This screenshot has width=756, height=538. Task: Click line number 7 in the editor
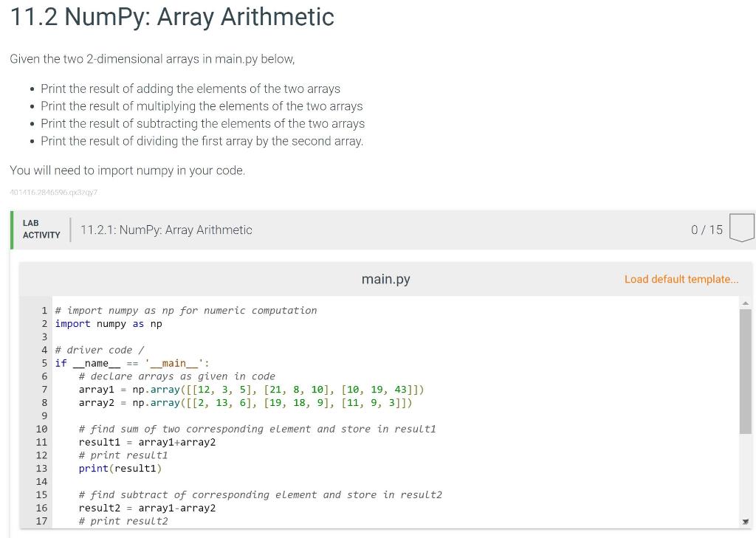[42, 390]
